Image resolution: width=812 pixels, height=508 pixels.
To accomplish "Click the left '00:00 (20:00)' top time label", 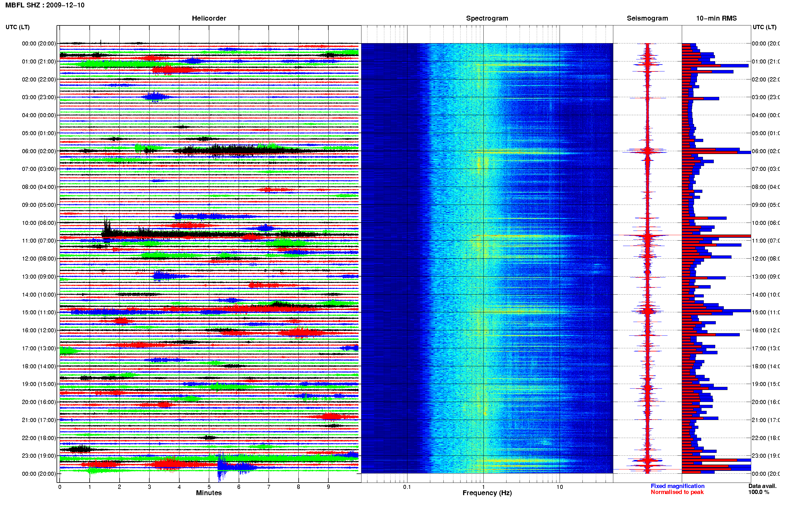I will (39, 43).
